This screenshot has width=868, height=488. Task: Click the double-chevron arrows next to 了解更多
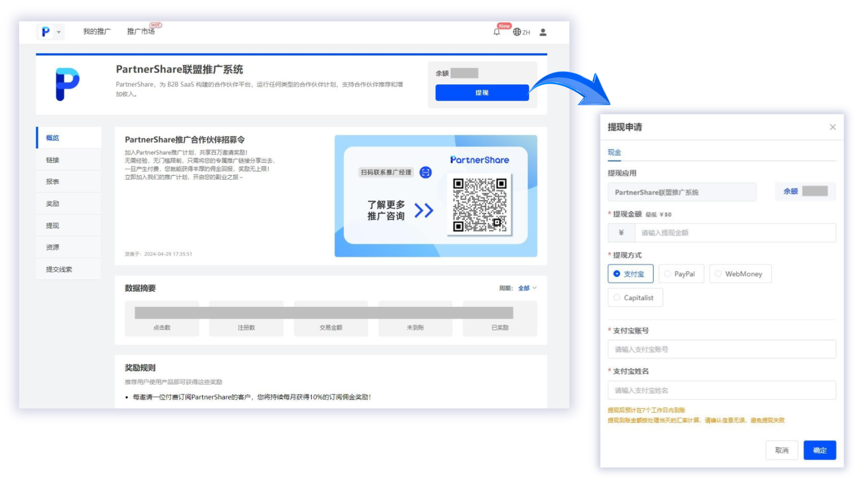tap(424, 211)
